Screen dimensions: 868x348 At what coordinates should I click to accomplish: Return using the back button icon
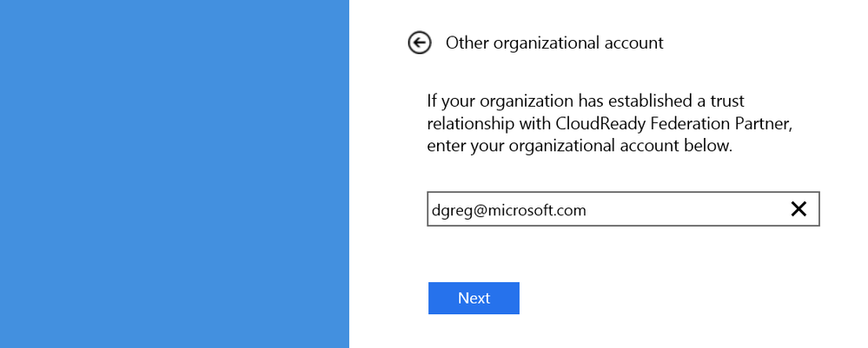point(420,43)
